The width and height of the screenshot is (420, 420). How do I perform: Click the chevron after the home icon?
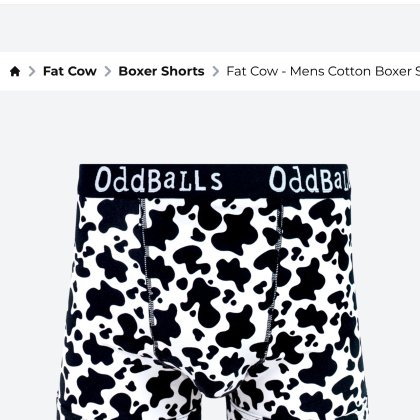(32, 71)
